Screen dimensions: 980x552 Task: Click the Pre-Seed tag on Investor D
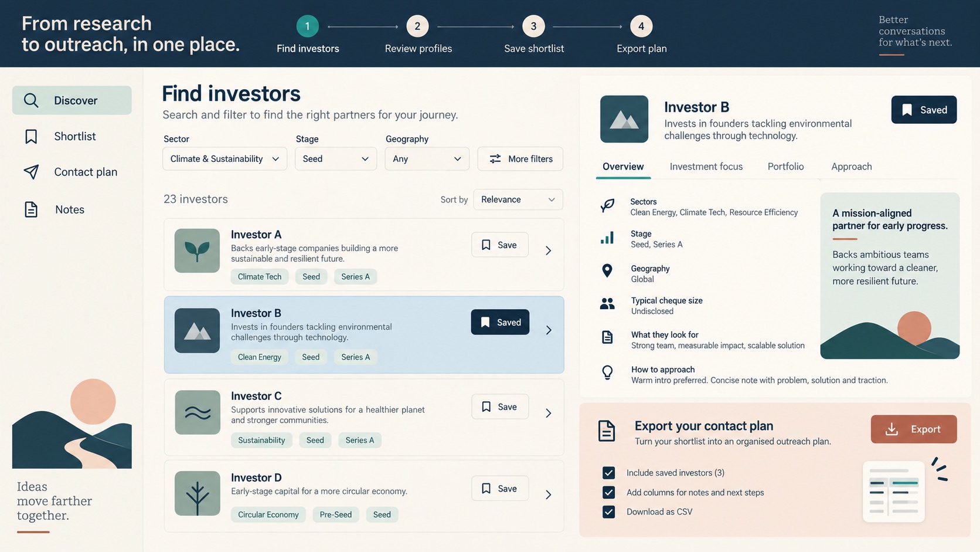(x=336, y=514)
